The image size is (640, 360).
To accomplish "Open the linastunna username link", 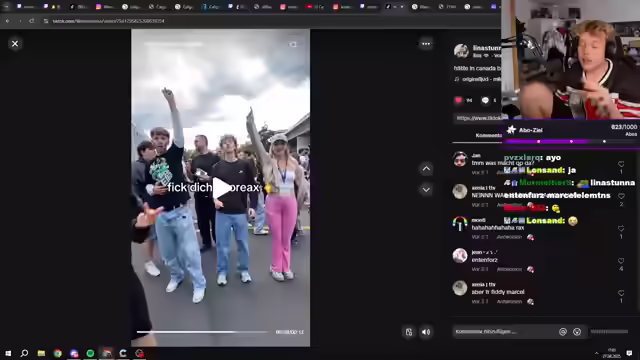I will pyautogui.click(x=487, y=48).
